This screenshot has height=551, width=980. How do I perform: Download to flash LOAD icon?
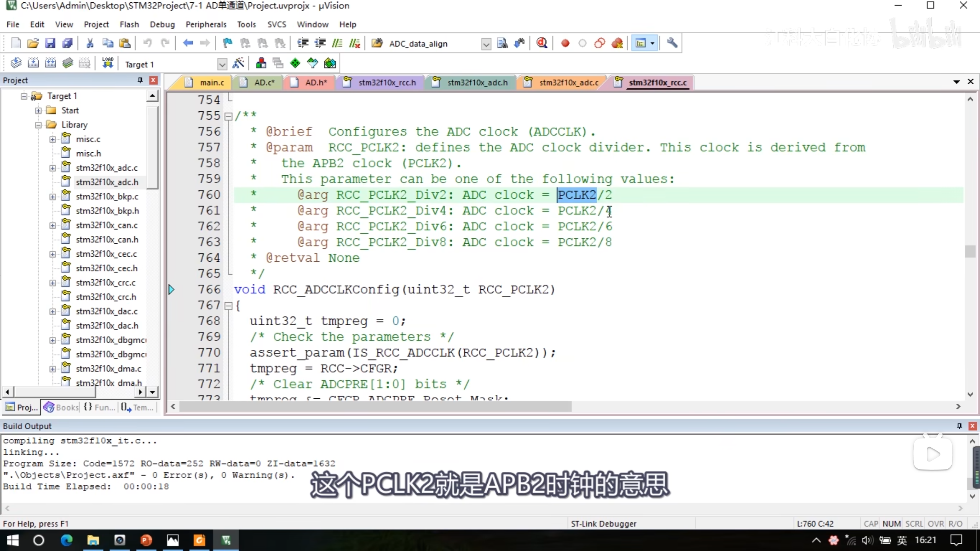(108, 63)
